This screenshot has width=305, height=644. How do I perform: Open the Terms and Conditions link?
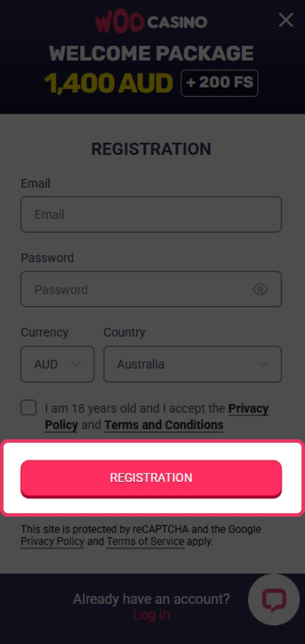coord(164,425)
